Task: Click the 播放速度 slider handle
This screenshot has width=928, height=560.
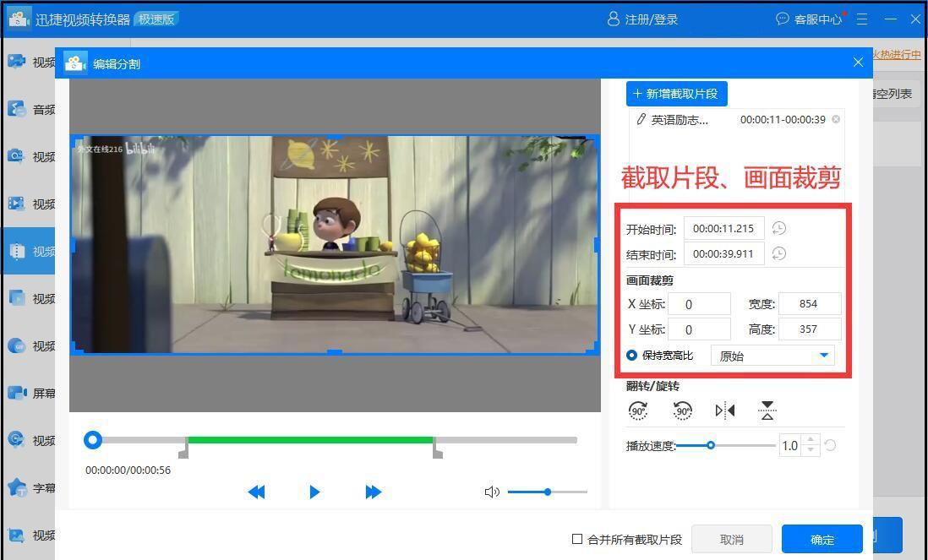Action: point(711,445)
